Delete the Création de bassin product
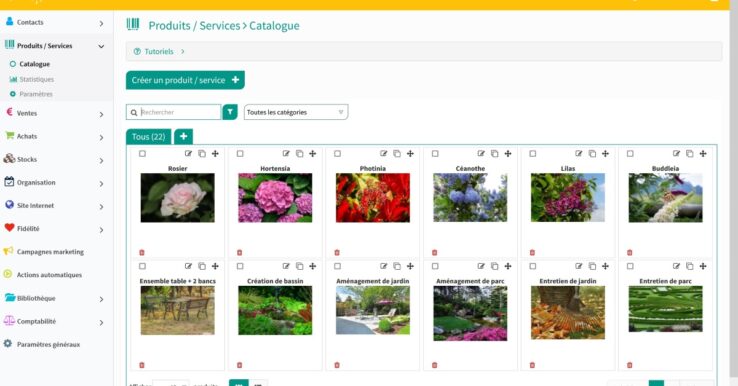The height and width of the screenshot is (386, 738). tap(239, 365)
